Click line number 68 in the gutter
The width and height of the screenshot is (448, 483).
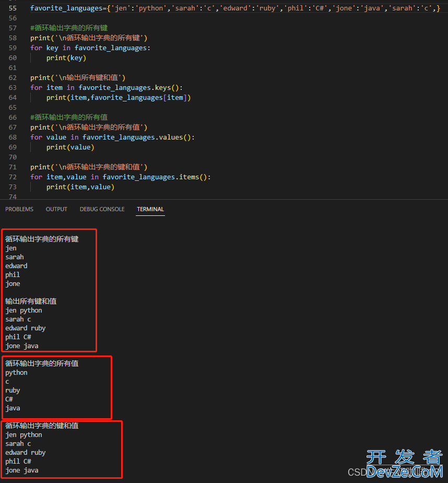[x=13, y=137]
